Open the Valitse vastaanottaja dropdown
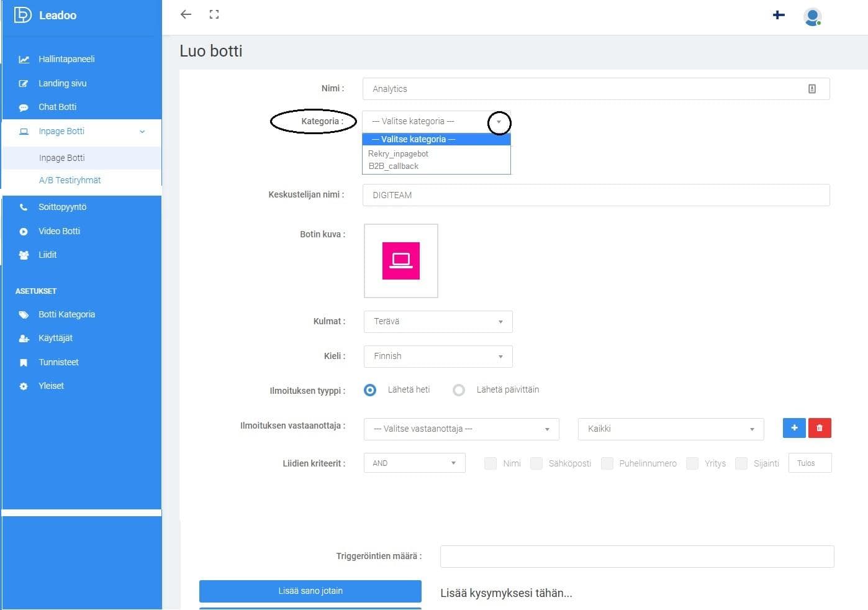This screenshot has width=868, height=610. (x=461, y=429)
